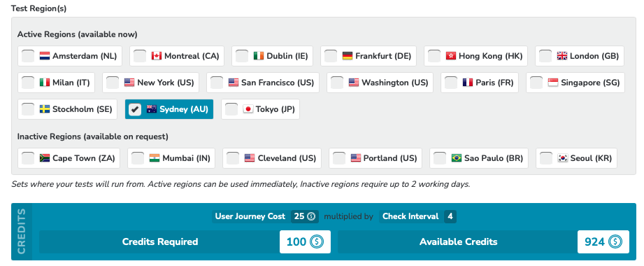Click the User Journey Cost 25 badge
The height and width of the screenshot is (266, 644).
click(304, 217)
